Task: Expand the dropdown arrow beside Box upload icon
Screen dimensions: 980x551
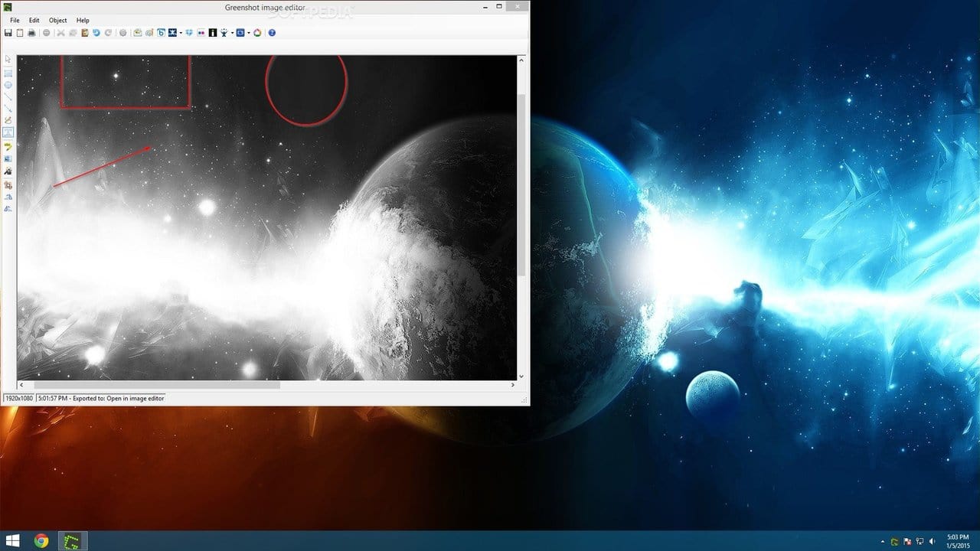Action: (x=181, y=33)
